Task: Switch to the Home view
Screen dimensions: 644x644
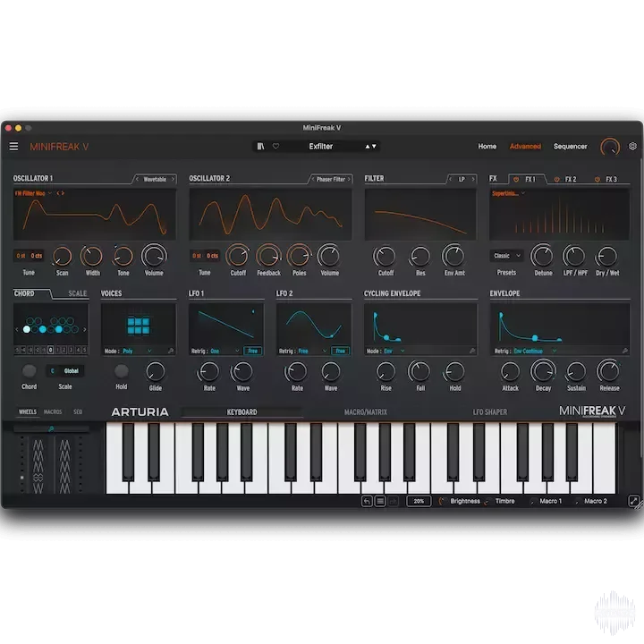Action: pos(487,146)
